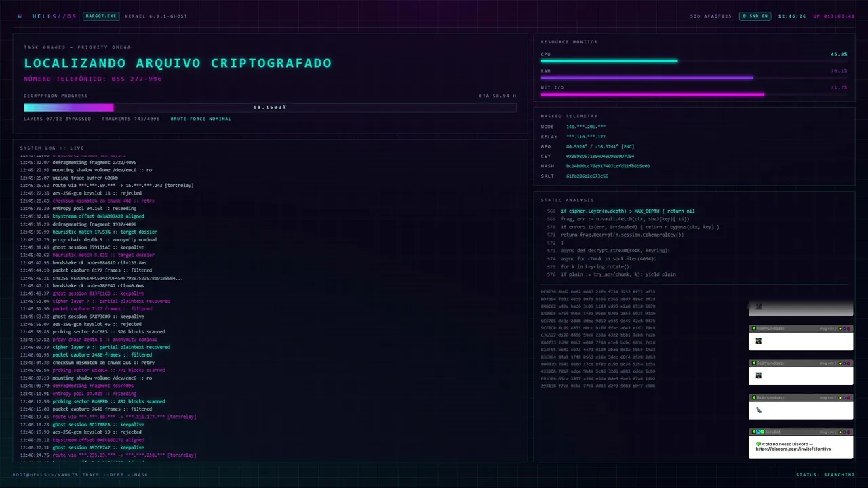The width and height of the screenshot is (868, 488).
Task: Toggle the SND ON sound indicator
Action: 754,16
